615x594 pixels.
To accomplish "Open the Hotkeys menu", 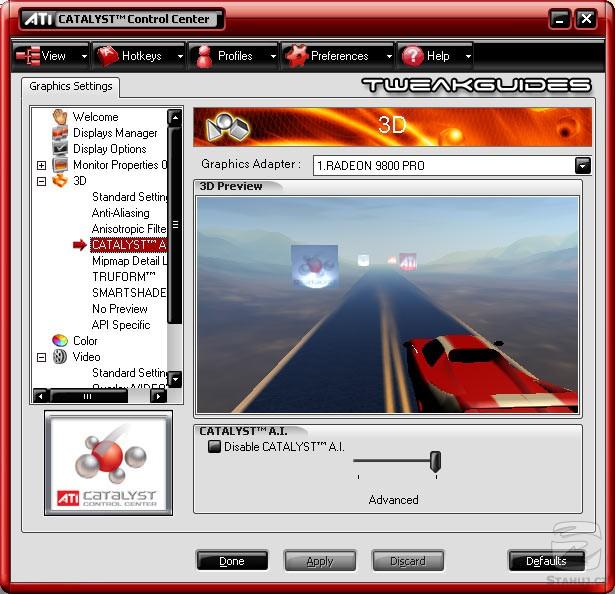I will 139,56.
